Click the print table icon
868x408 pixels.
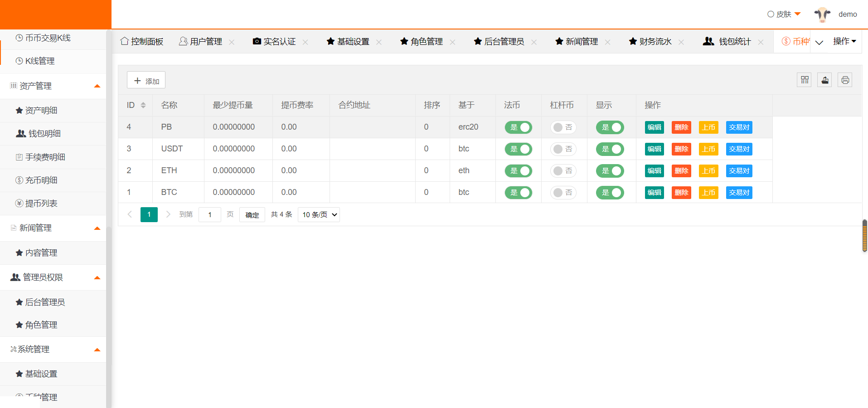tap(845, 80)
